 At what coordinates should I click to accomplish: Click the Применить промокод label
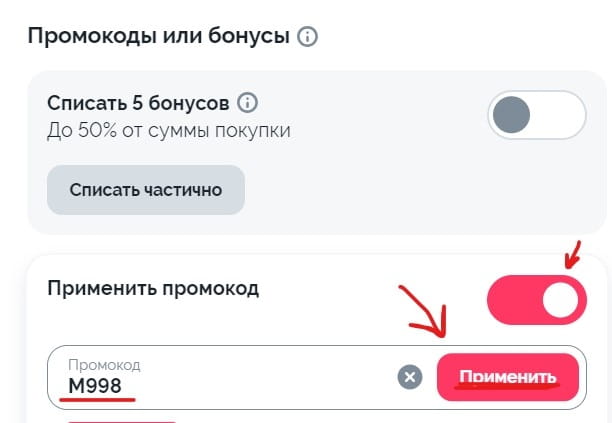tap(153, 289)
